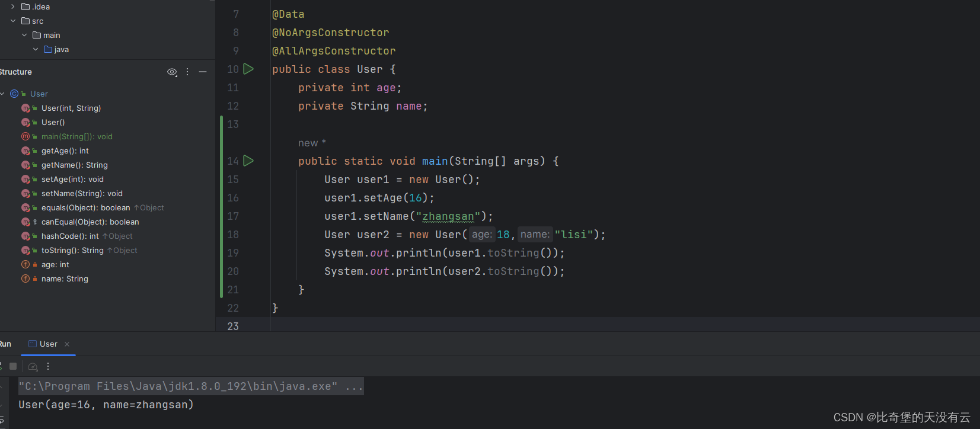Collapse the src folder chevron
980x429 pixels.
point(13,21)
